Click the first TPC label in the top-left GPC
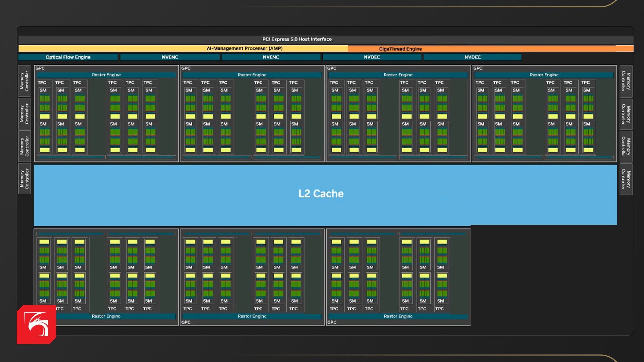This screenshot has width=644, height=362. pos(42,82)
